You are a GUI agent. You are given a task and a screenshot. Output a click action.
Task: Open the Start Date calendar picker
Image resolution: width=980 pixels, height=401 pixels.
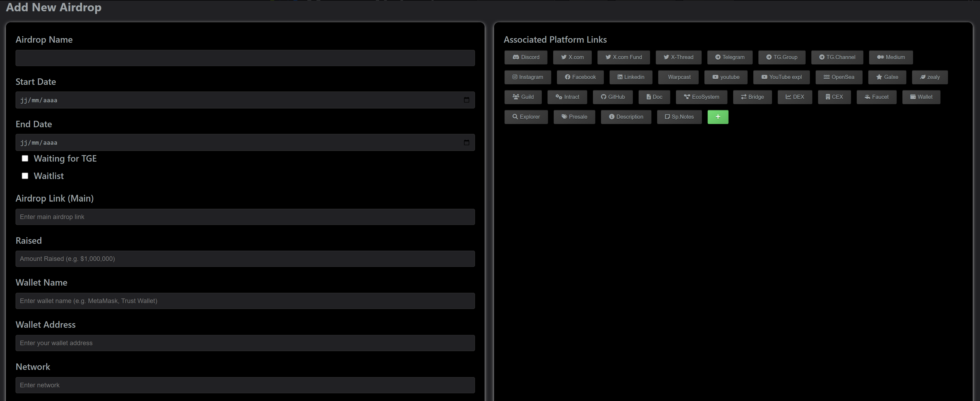pyautogui.click(x=466, y=100)
